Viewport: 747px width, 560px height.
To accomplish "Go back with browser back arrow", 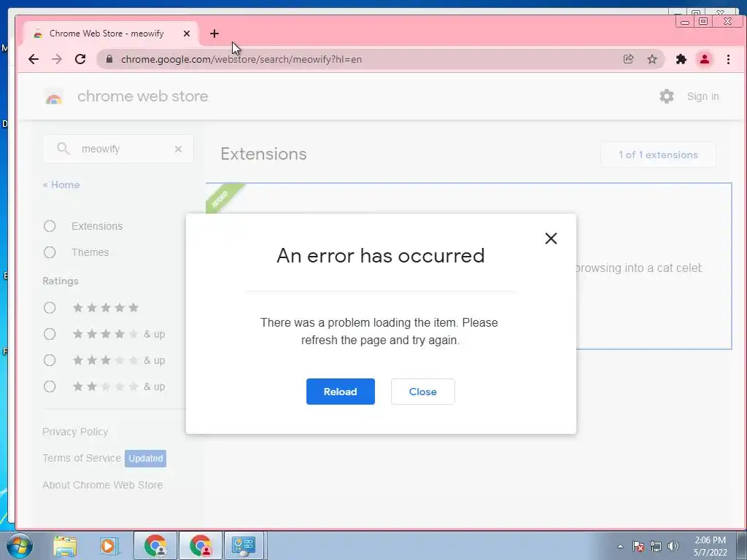I will 34,59.
